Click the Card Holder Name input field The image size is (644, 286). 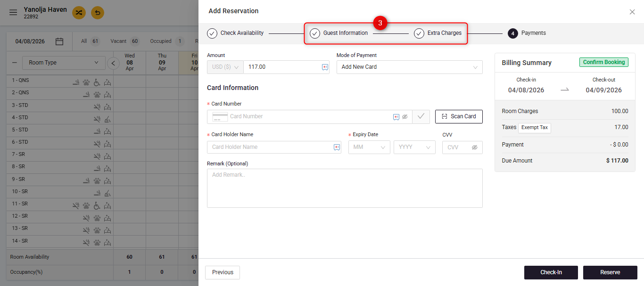click(x=274, y=147)
